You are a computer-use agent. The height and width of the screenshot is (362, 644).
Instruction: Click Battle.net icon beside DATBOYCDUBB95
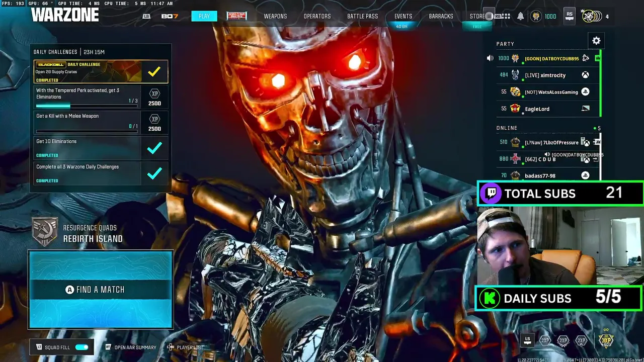coord(585,58)
